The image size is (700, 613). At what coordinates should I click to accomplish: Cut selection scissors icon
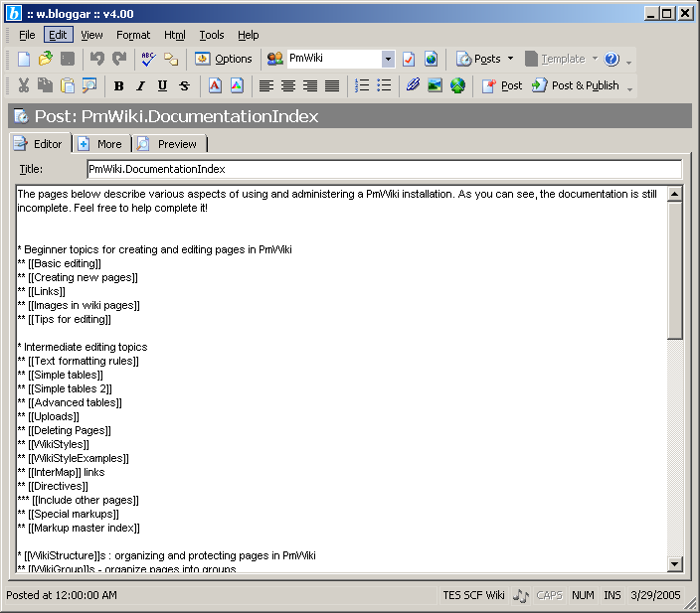[x=23, y=85]
